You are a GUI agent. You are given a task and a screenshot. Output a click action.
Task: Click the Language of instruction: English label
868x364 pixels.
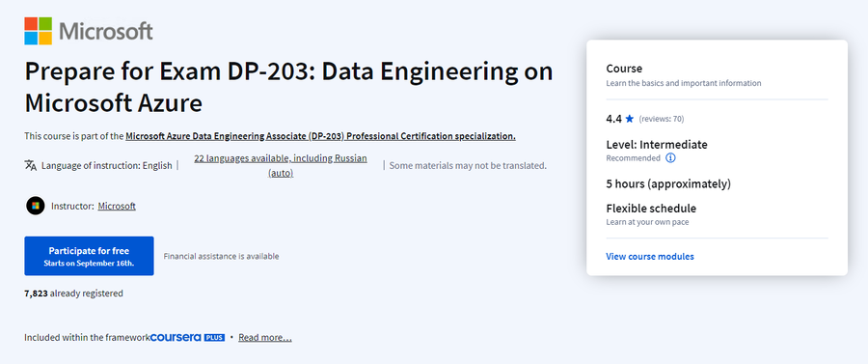tap(107, 165)
